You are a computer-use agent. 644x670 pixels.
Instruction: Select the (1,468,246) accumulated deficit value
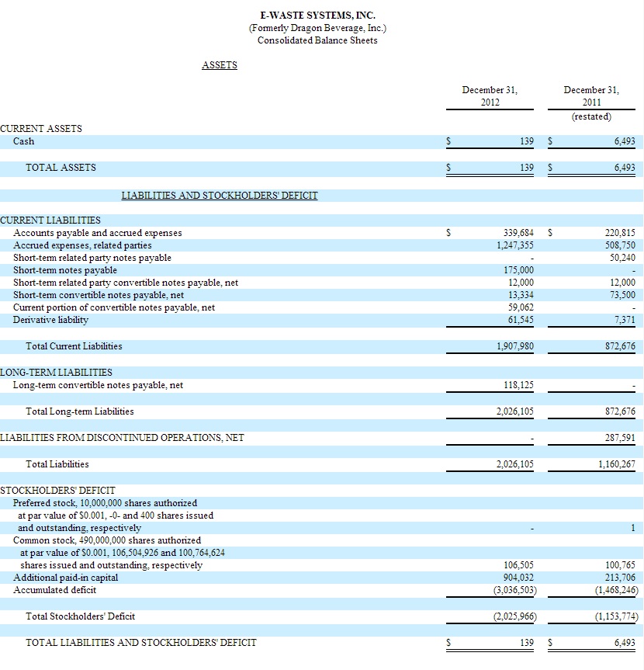point(617,591)
